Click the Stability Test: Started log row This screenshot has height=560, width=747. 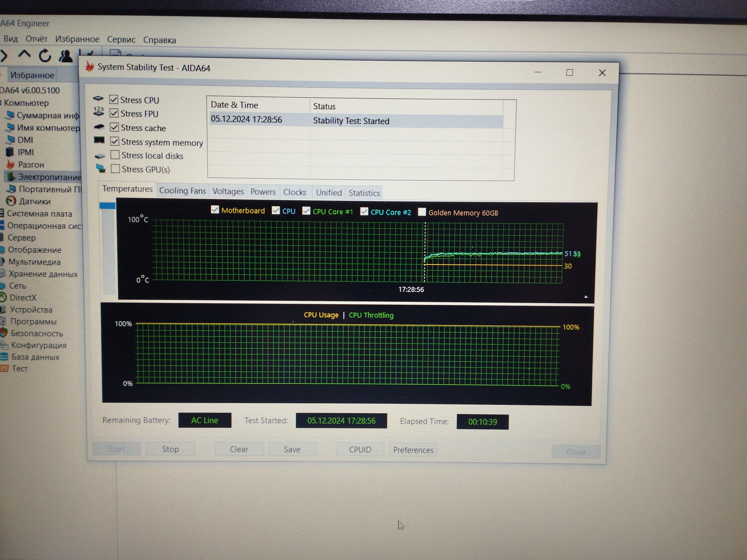[x=356, y=120]
